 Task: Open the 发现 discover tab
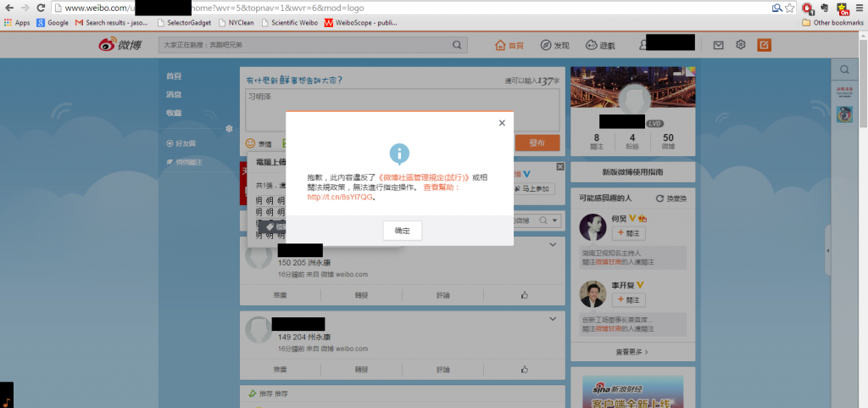coord(555,44)
